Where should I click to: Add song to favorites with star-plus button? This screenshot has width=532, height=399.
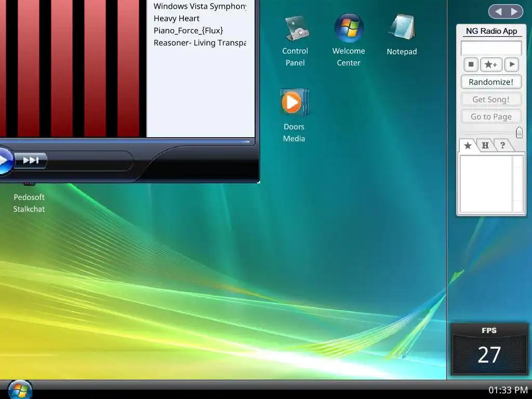tap(491, 64)
